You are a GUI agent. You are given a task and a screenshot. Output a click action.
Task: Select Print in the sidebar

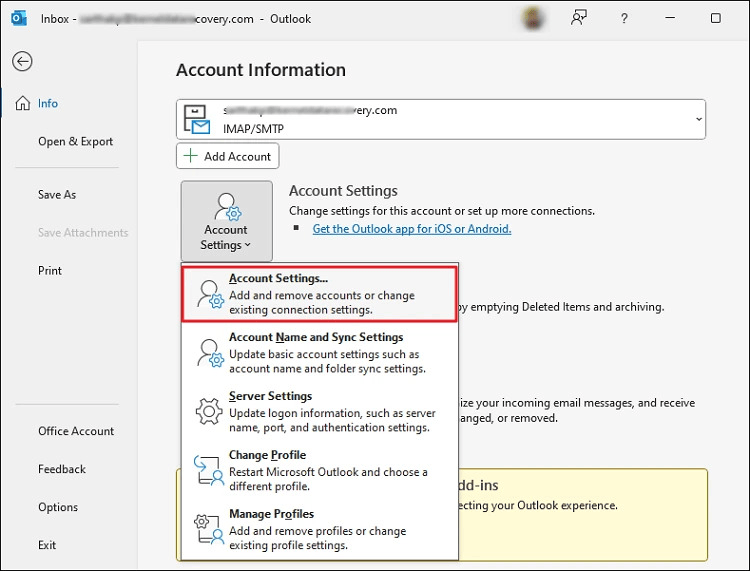pyautogui.click(x=50, y=271)
